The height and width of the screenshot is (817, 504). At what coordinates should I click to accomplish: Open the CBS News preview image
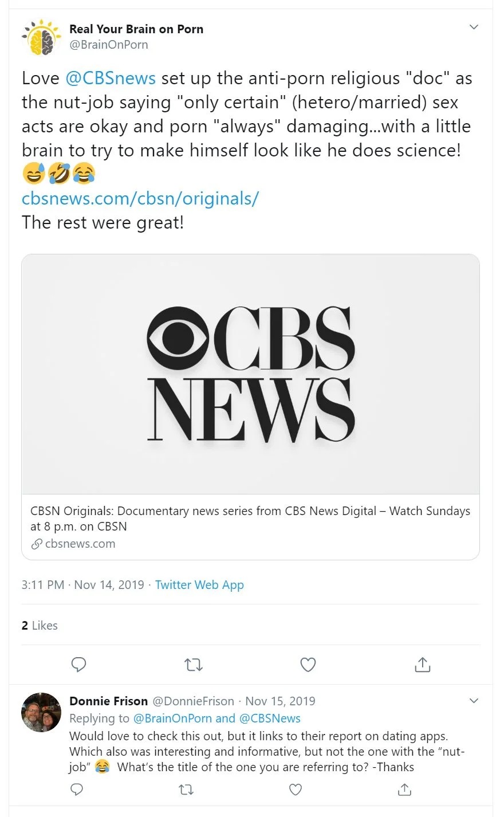[250, 374]
